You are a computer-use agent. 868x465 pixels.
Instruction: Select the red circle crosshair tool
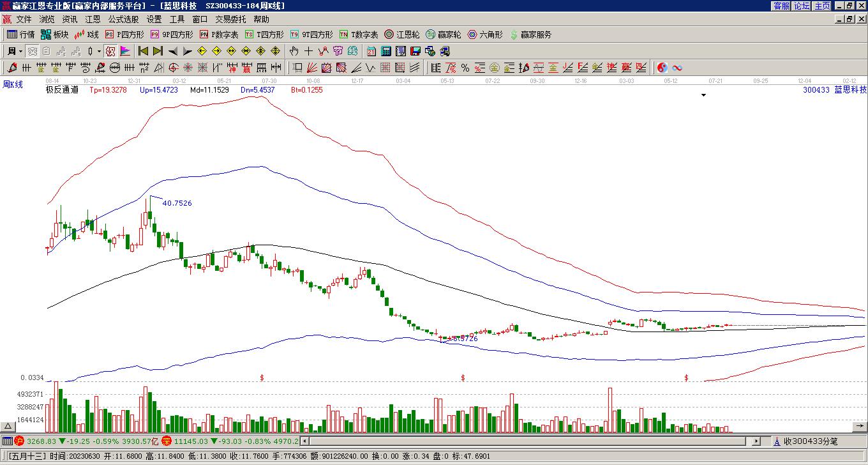tap(173, 68)
